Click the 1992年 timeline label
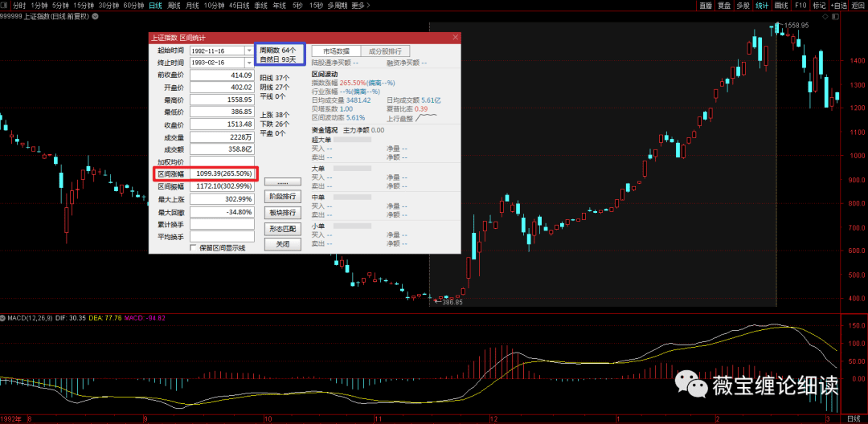 point(11,418)
